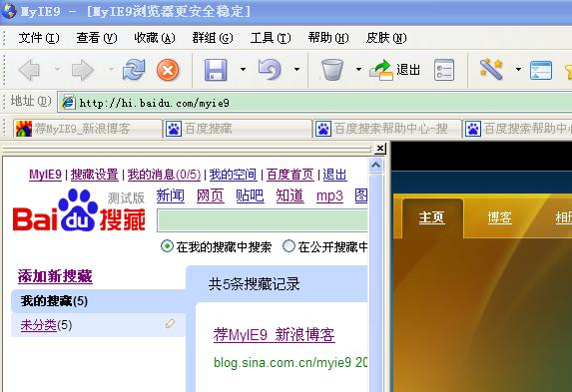Switch to the 百度搜索帮助中心-搜 tab
Viewport: 572px width, 392px height.
(x=387, y=129)
